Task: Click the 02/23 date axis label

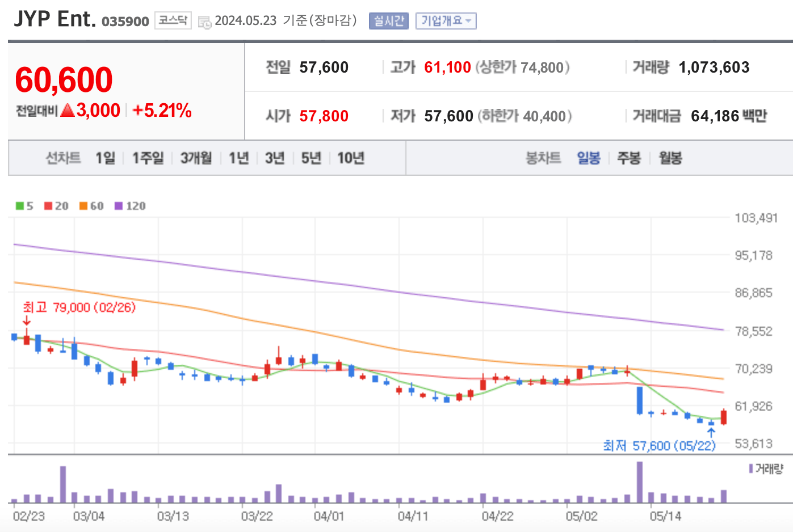Action: [x=29, y=517]
